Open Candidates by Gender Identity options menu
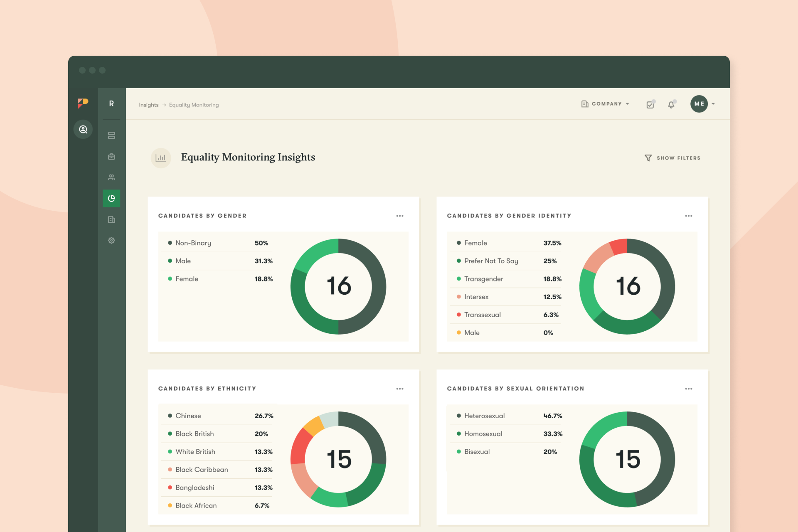The width and height of the screenshot is (798, 532). pos(689,216)
